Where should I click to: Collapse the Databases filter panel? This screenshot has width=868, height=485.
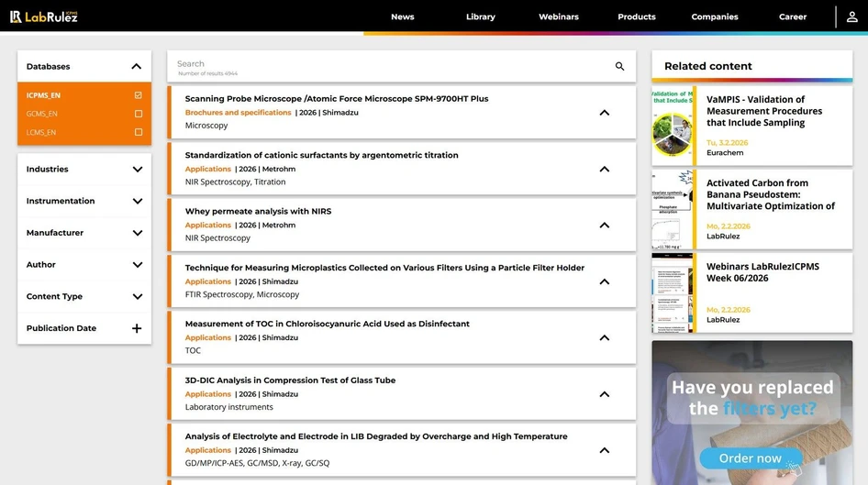coord(136,66)
